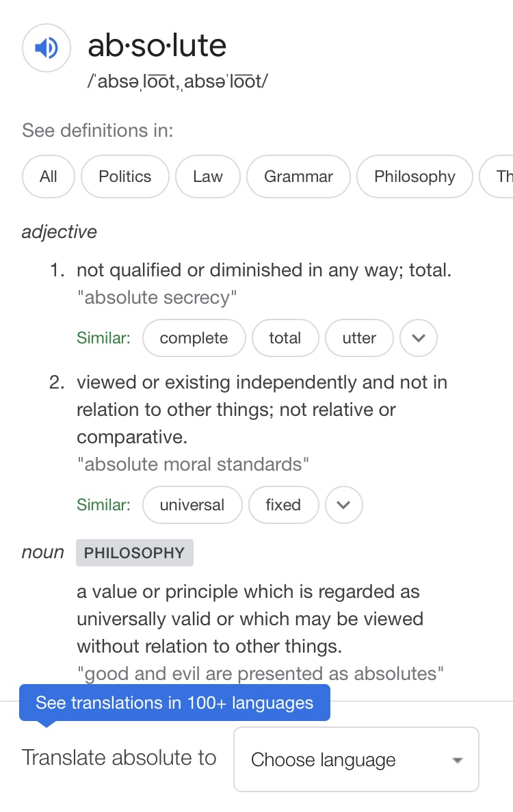Open the Philosophy definitions filter
This screenshot has width=513, height=812.
415,176
